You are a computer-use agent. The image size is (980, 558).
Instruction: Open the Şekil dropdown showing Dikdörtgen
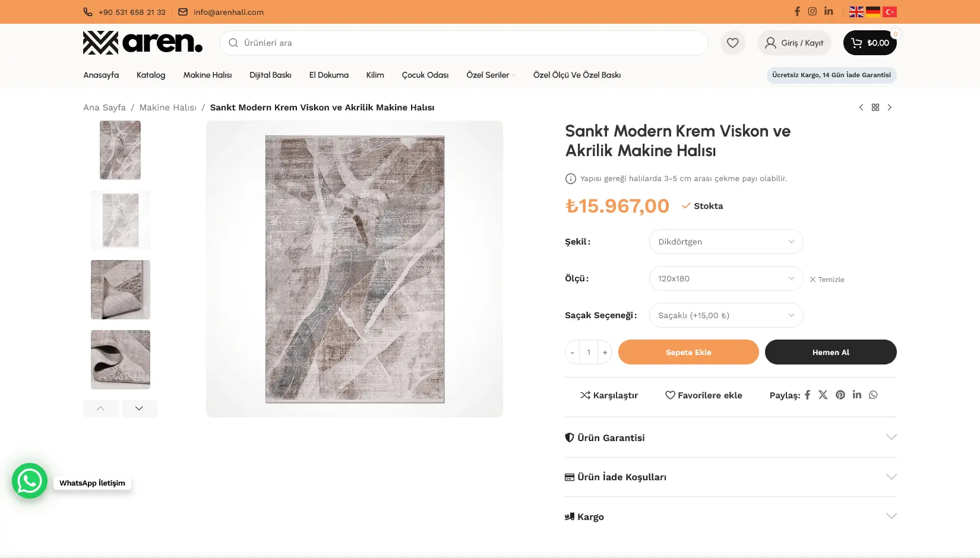pyautogui.click(x=726, y=242)
